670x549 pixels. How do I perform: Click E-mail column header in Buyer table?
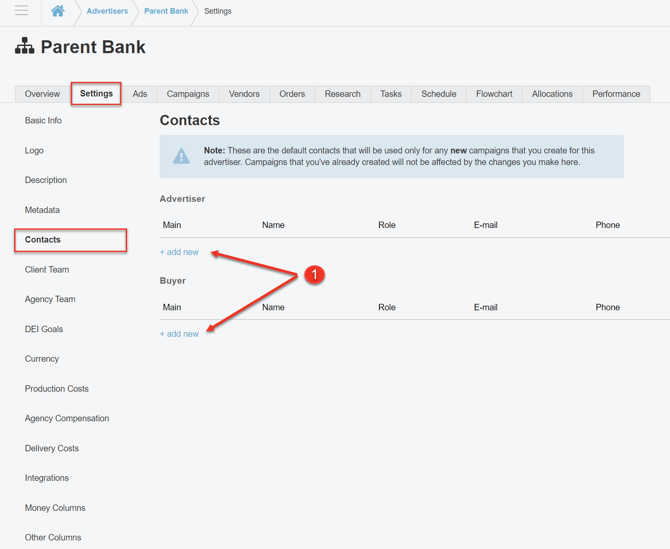point(485,307)
